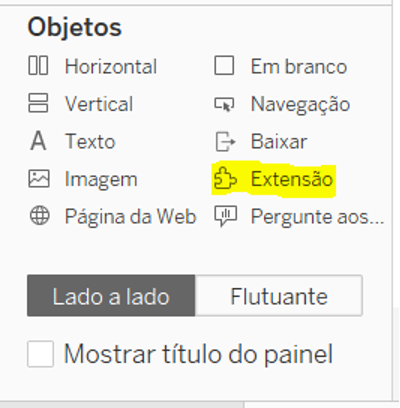Select Lado a lado layout mode
The height and width of the screenshot is (408, 400).
111,296
